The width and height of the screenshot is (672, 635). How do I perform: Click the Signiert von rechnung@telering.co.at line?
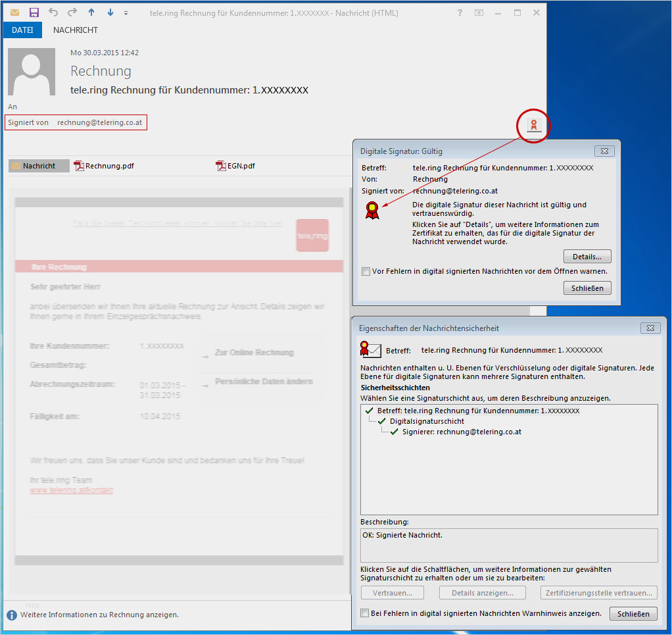tap(76, 122)
